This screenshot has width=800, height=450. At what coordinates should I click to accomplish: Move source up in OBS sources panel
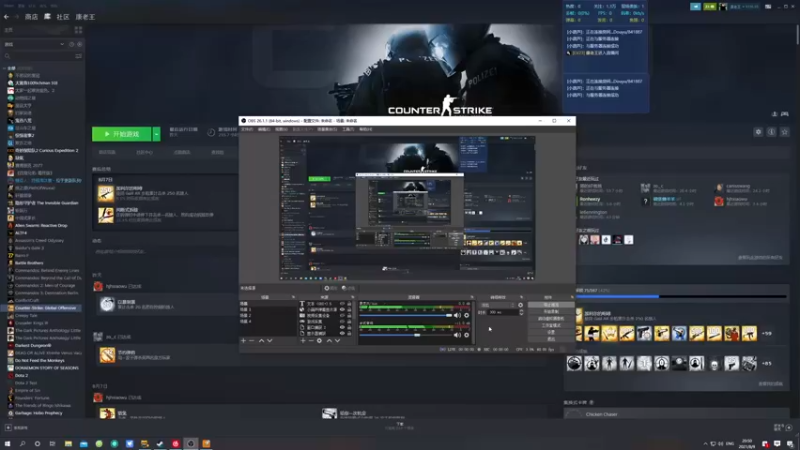coord(329,340)
